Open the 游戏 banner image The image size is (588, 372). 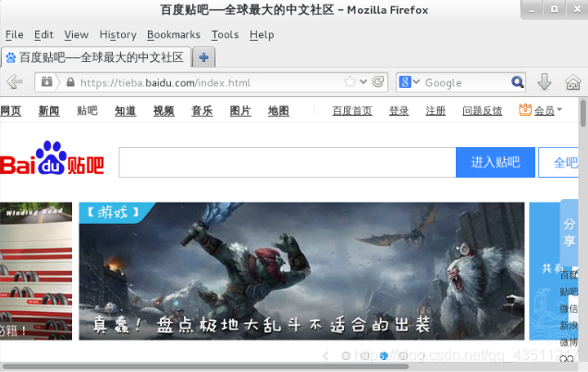tap(301, 271)
